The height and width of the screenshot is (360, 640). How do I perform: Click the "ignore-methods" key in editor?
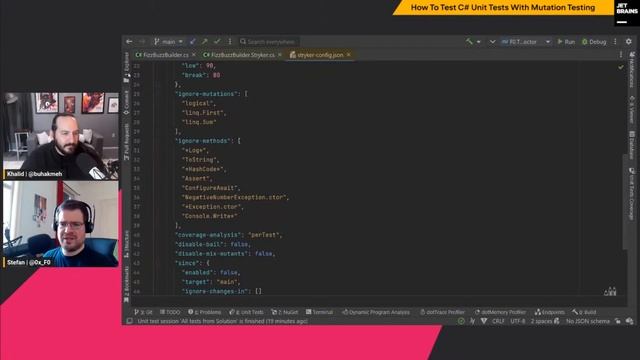[x=203, y=141]
